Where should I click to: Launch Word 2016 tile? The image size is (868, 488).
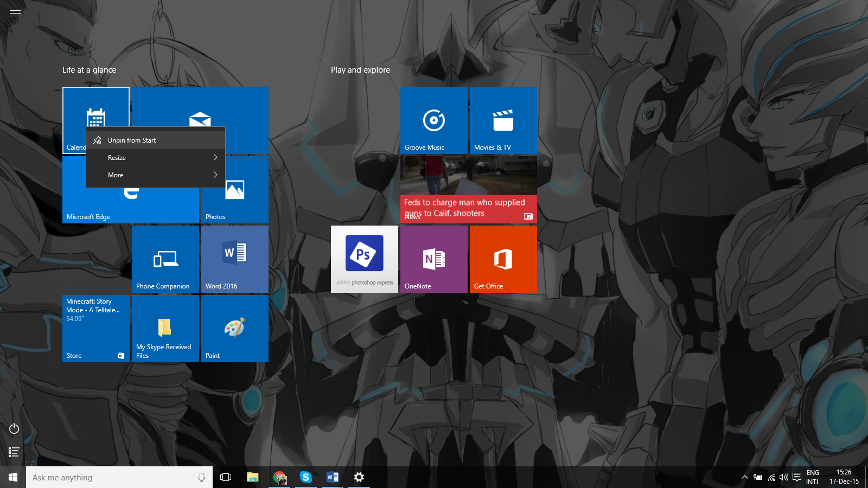pyautogui.click(x=235, y=259)
